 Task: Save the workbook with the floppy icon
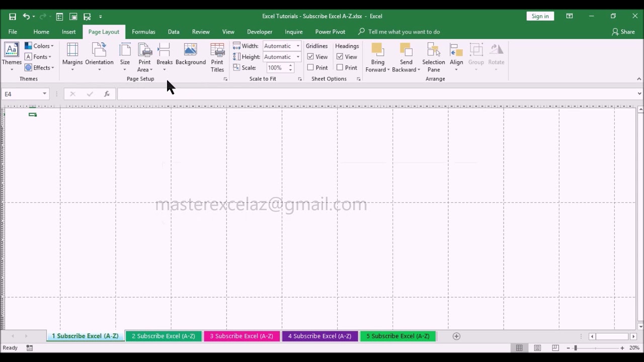[13, 17]
